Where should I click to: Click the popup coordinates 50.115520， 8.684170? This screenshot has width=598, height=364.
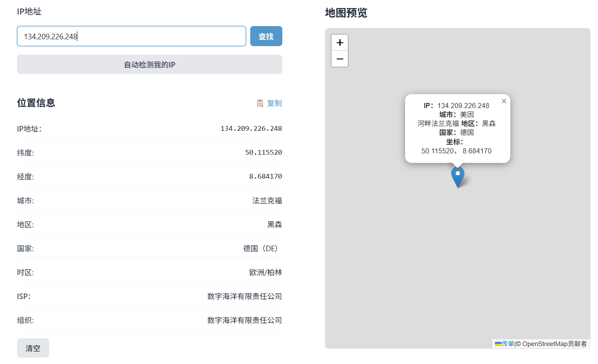(x=456, y=151)
